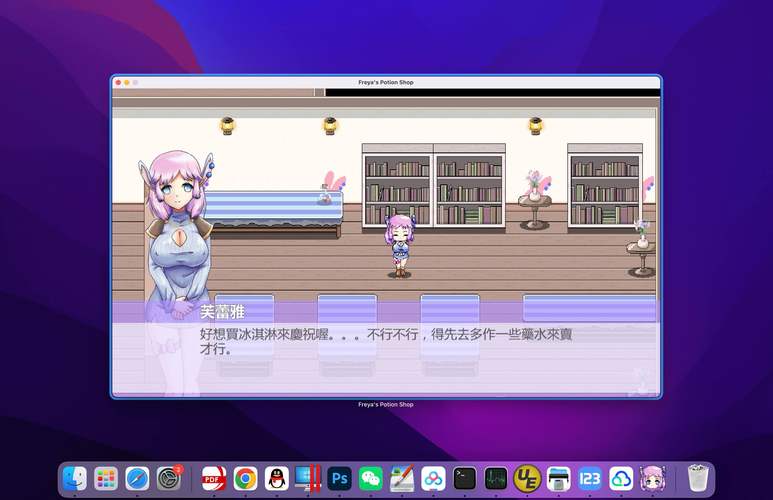773x500 pixels.
Task: Click Freya's Potion Shop Dock icon
Action: (653, 478)
